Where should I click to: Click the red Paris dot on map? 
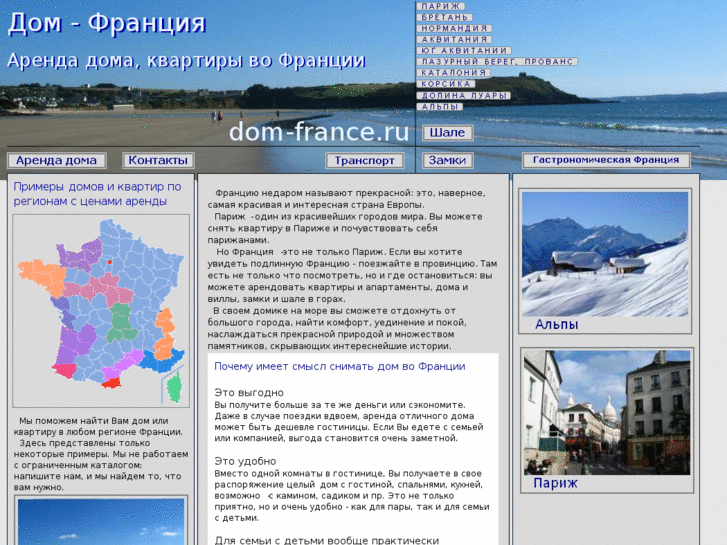tap(109, 262)
